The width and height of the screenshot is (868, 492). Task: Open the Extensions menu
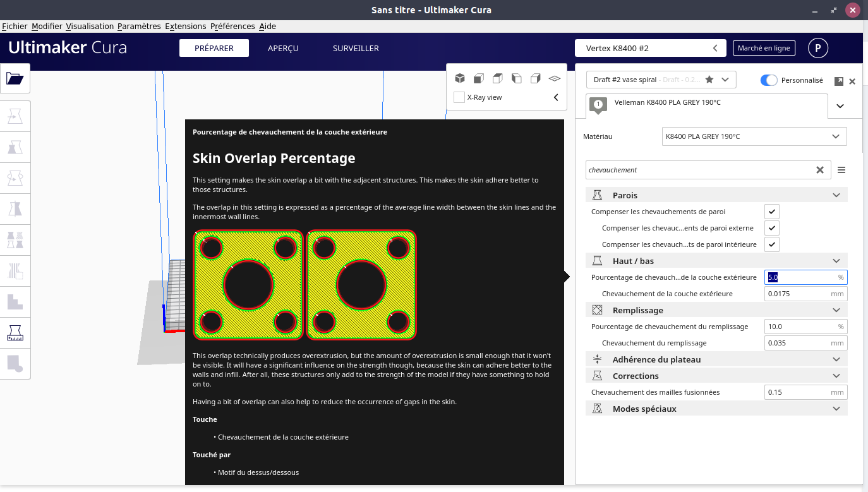185,27
